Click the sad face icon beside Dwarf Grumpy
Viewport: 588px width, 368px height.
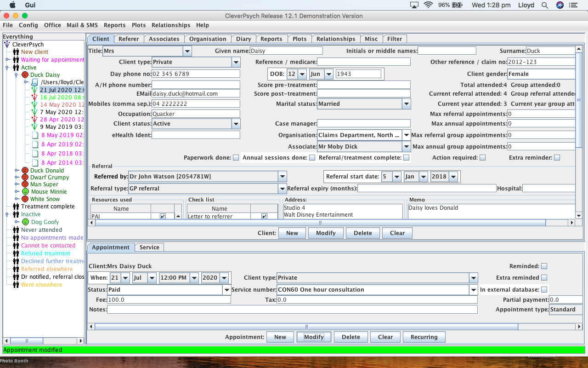point(25,177)
